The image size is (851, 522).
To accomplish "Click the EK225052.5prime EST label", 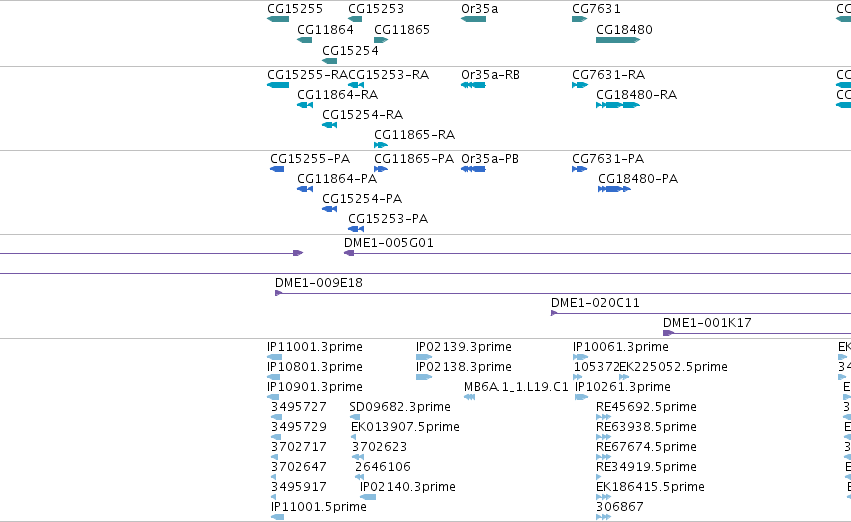I will [x=674, y=367].
